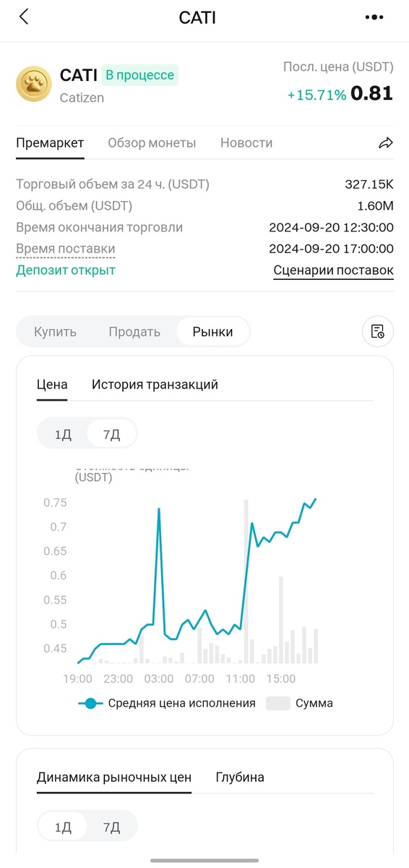The image size is (409, 868).
Task: Open the three-dot more options menu
Action: [374, 17]
